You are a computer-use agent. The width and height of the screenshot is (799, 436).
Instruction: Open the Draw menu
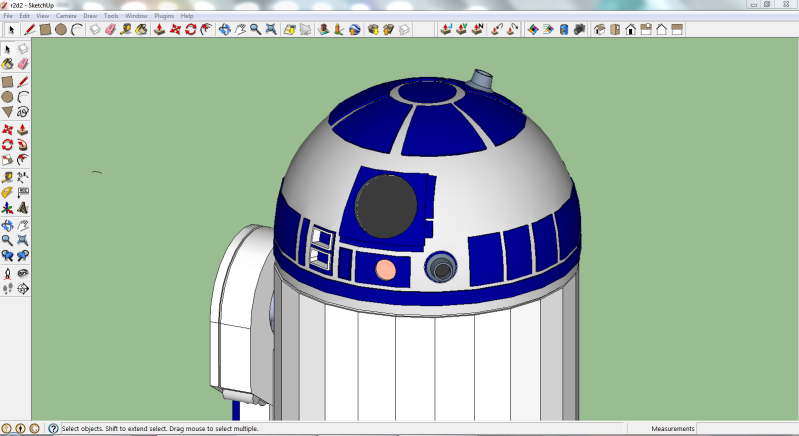click(x=90, y=16)
